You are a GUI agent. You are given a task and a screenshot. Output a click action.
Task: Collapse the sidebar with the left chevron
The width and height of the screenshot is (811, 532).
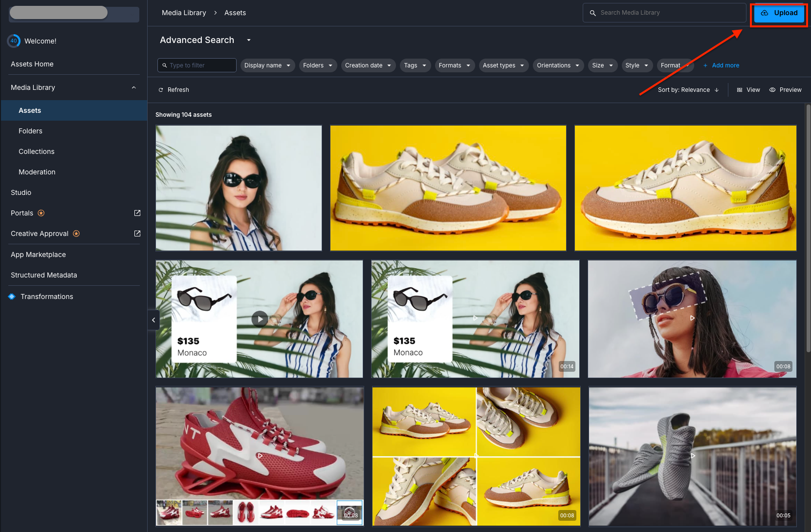tap(153, 319)
